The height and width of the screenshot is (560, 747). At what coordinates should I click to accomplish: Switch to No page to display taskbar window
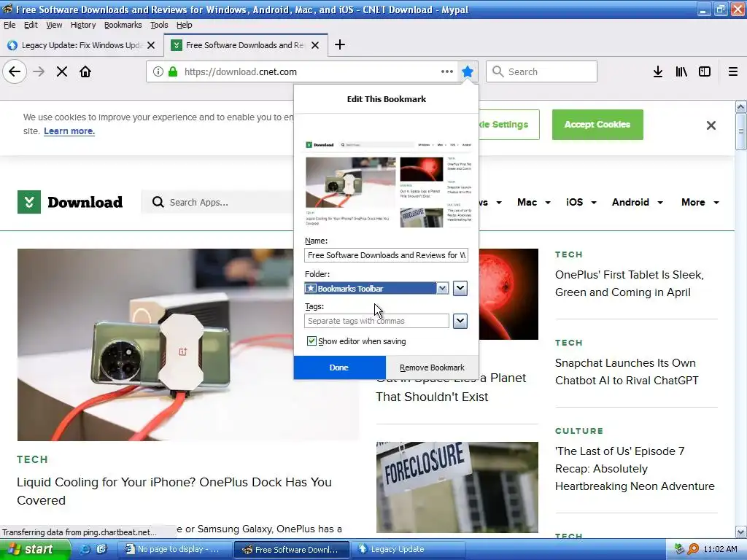[175, 549]
